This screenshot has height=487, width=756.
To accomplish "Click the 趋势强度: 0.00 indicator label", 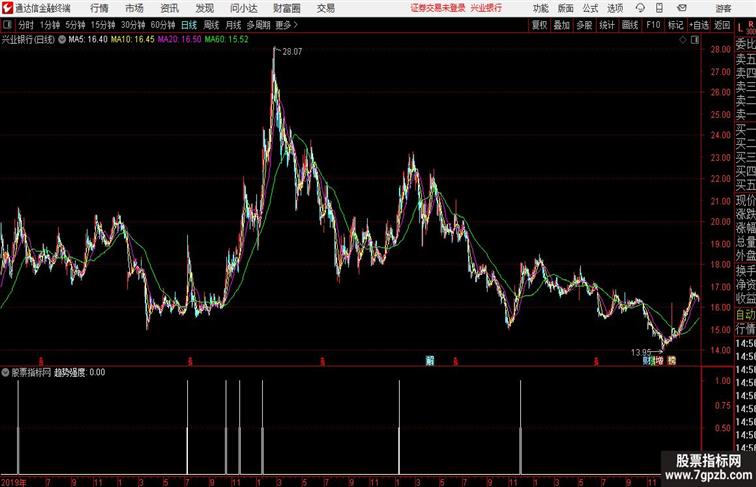I will (80, 372).
